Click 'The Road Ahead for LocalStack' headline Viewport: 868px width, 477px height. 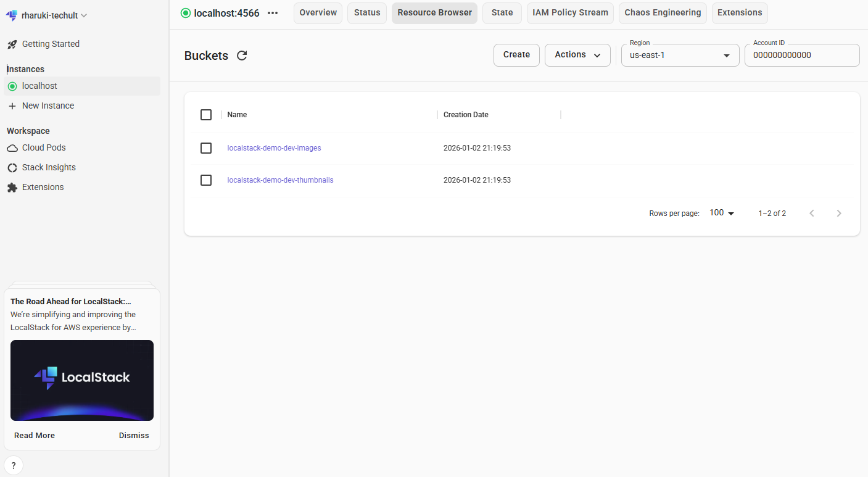coord(71,302)
